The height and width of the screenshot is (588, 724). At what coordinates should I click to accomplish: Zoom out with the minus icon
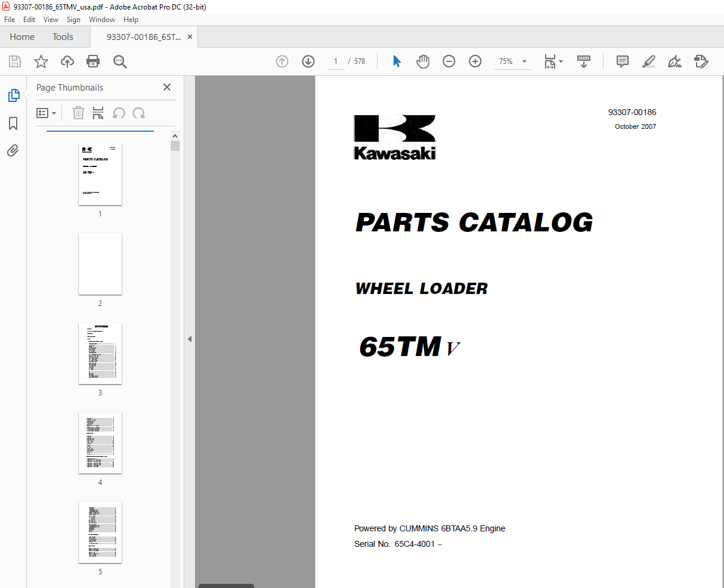449,61
